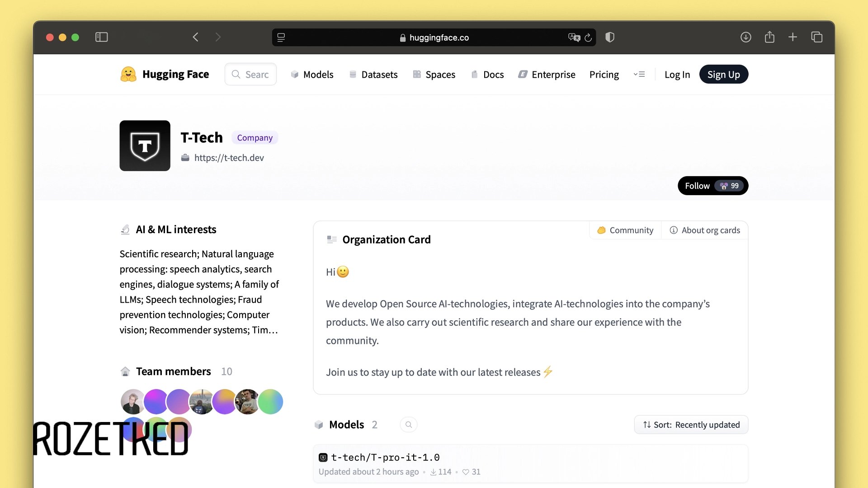The image size is (868, 488).
Task: Open the Community tab of the organization card
Action: [626, 230]
